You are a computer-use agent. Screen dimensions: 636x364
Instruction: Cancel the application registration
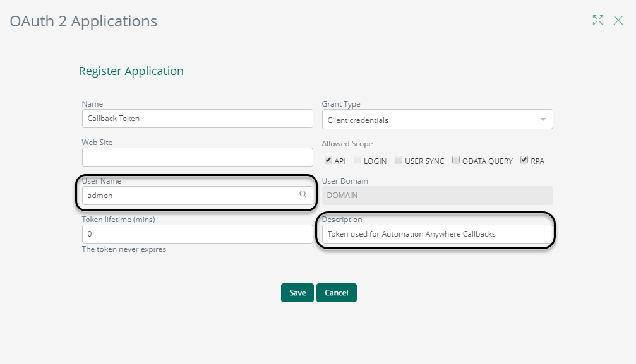(x=337, y=293)
